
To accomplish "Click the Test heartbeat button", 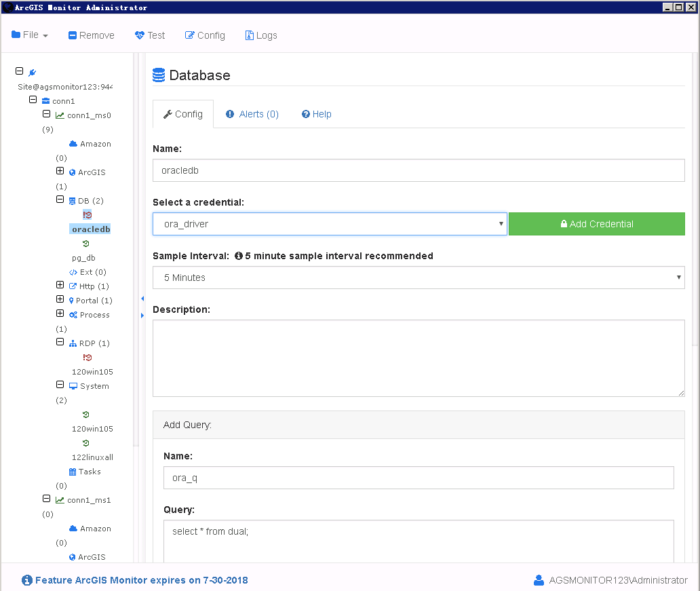I will coord(149,35).
